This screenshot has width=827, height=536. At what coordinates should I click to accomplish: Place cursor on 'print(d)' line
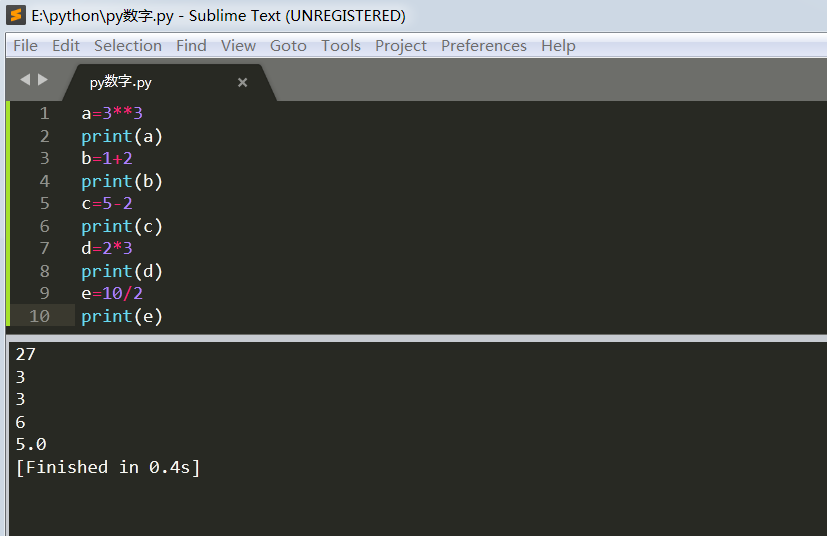[122, 271]
